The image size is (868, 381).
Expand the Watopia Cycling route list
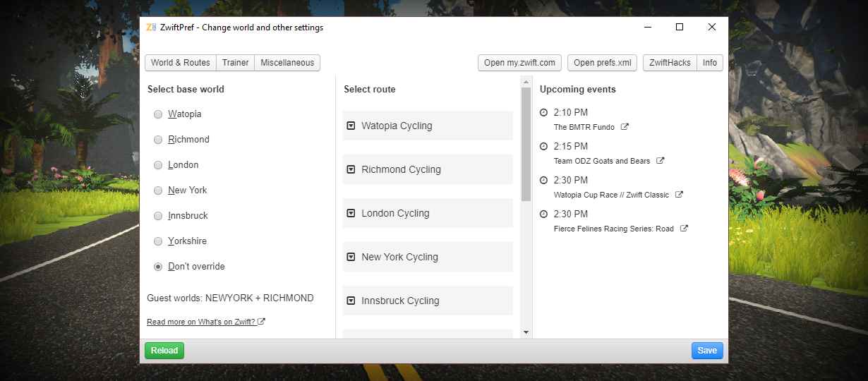point(428,126)
